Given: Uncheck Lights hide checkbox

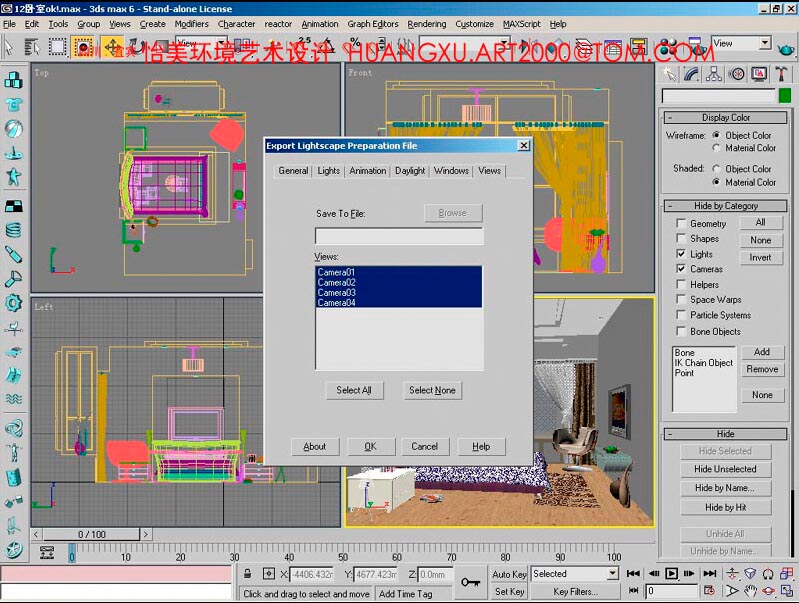Looking at the screenshot, I should 680,253.
